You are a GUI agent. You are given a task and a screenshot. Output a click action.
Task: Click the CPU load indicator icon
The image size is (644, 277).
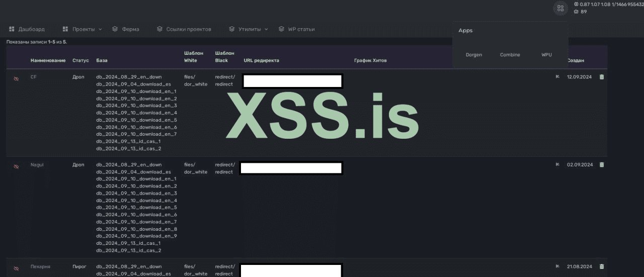pos(576,4)
